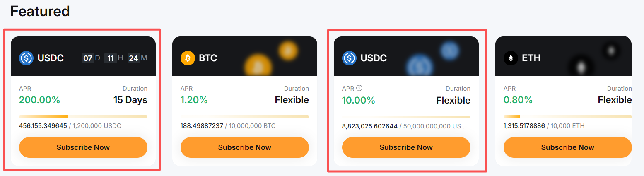Subscribe Now on the 10.00% USDC card
The height and width of the screenshot is (176, 644).
click(406, 147)
